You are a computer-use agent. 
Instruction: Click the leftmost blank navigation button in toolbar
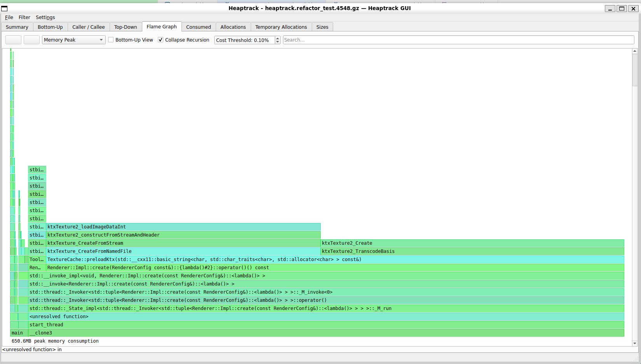(13, 40)
